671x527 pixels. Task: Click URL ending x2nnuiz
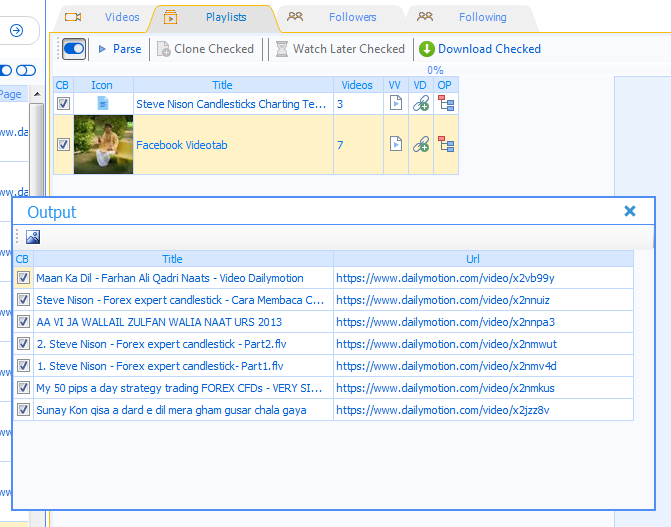click(443, 300)
